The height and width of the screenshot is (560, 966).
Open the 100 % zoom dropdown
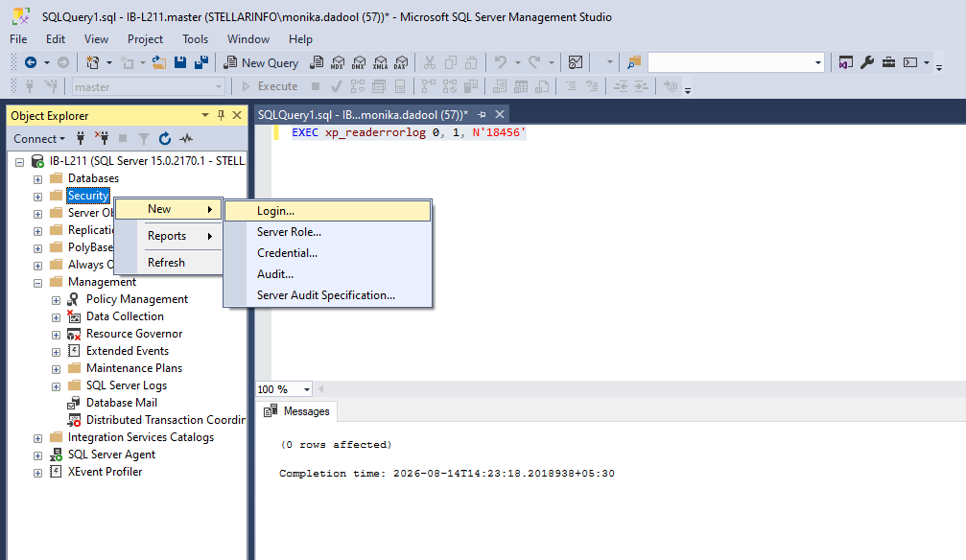tap(306, 389)
